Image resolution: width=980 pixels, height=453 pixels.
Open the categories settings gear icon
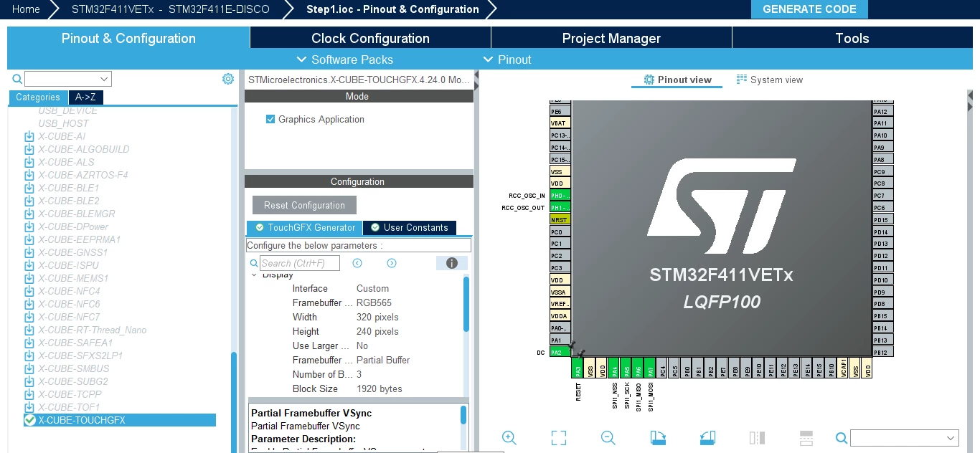(x=228, y=79)
